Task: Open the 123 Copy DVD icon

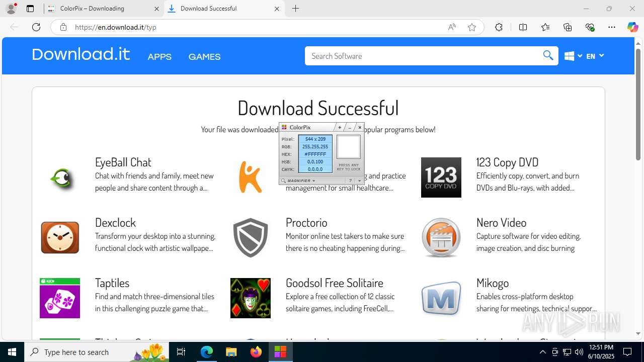Action: [x=441, y=177]
